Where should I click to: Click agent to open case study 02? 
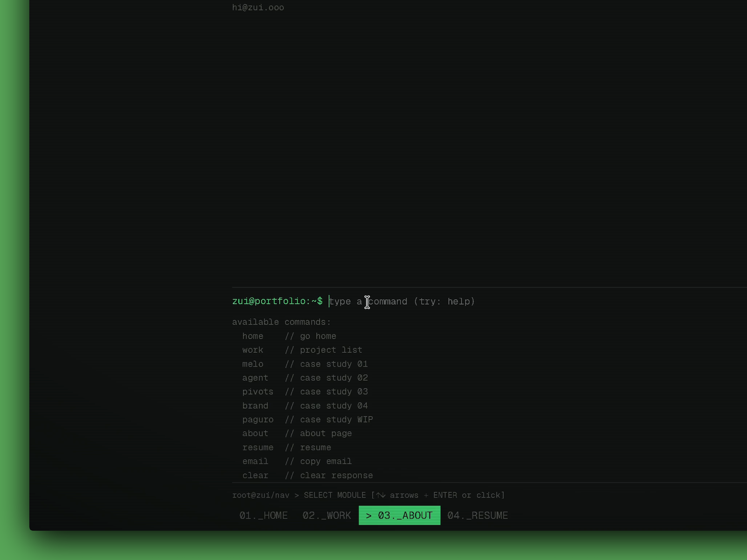point(255,378)
